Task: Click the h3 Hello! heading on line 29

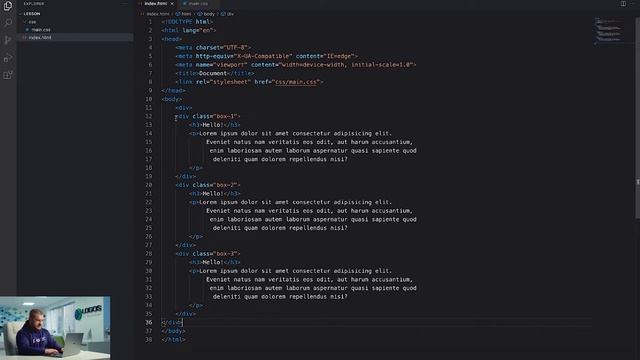Action: click(215, 262)
